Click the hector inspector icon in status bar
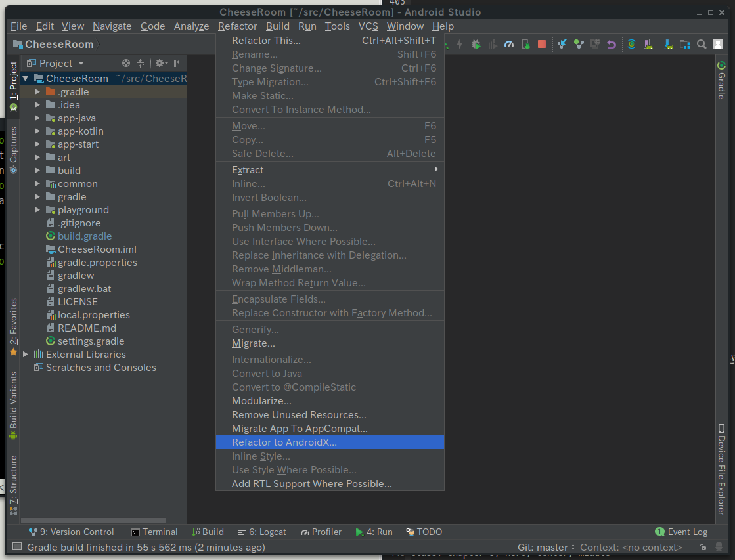 point(719,547)
